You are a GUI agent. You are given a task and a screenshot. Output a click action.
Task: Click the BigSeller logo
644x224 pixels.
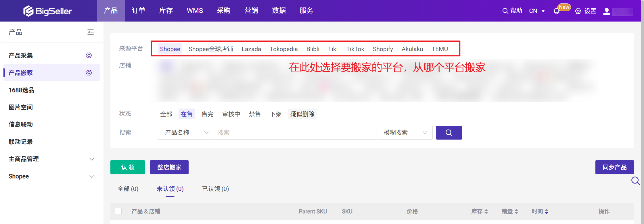[x=48, y=11]
